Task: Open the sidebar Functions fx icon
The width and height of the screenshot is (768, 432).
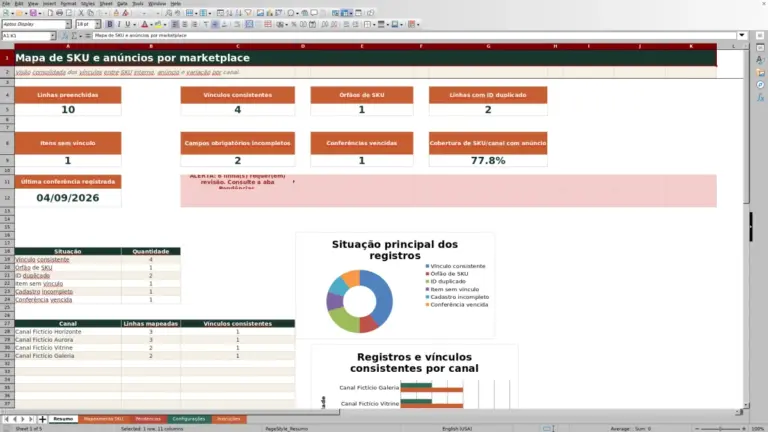Action: coord(760,97)
